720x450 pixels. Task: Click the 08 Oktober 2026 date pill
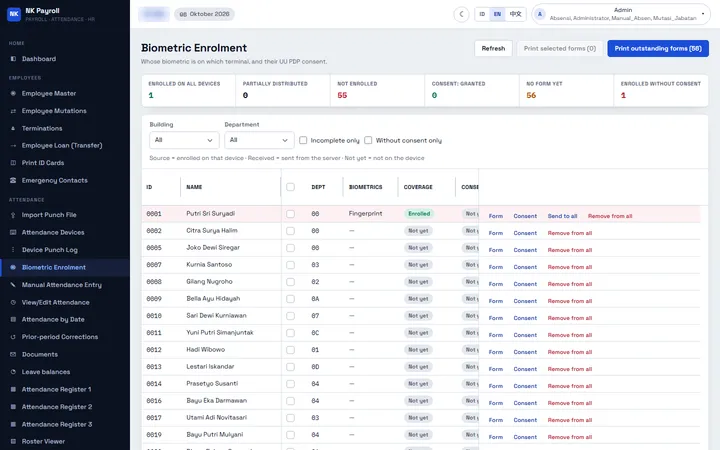pos(204,14)
